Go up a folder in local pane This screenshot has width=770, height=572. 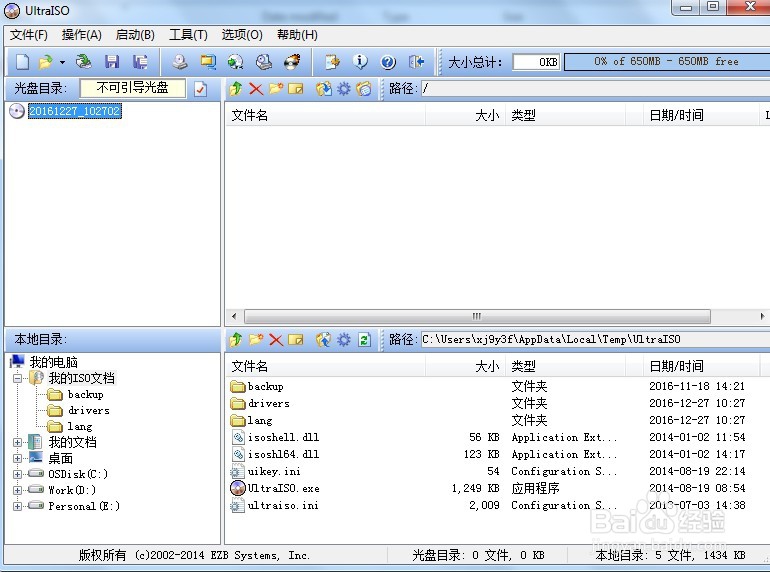236,339
